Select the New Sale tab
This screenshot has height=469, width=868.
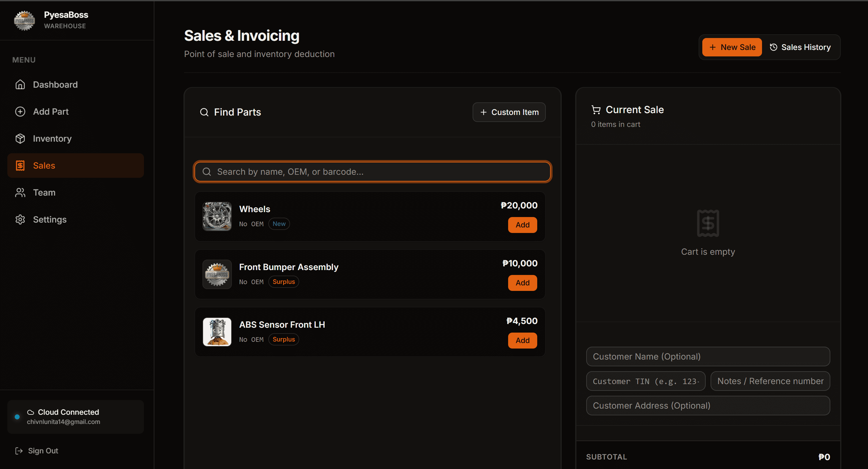[732, 47]
